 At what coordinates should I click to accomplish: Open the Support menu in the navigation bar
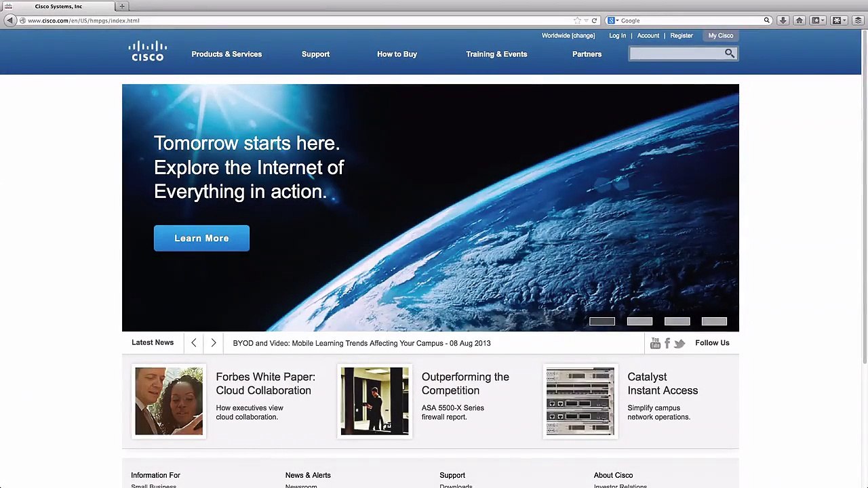315,54
